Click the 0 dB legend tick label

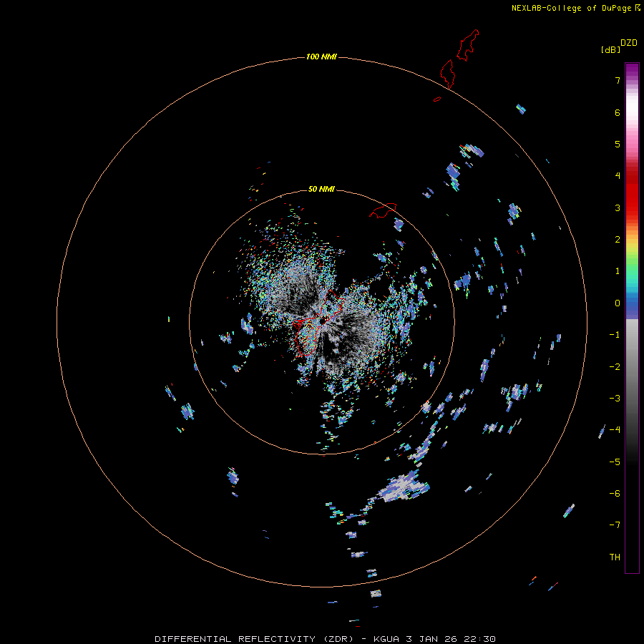[618, 303]
